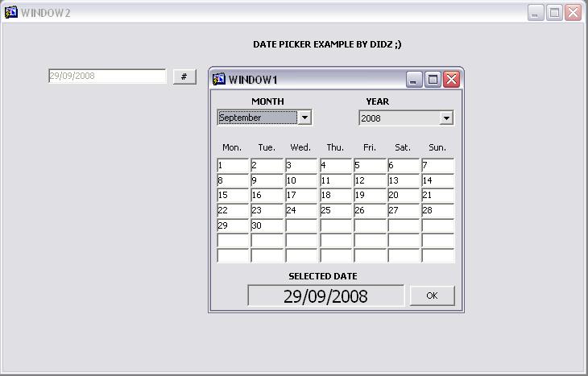
Task: Click the September month combo box
Action: pos(258,118)
